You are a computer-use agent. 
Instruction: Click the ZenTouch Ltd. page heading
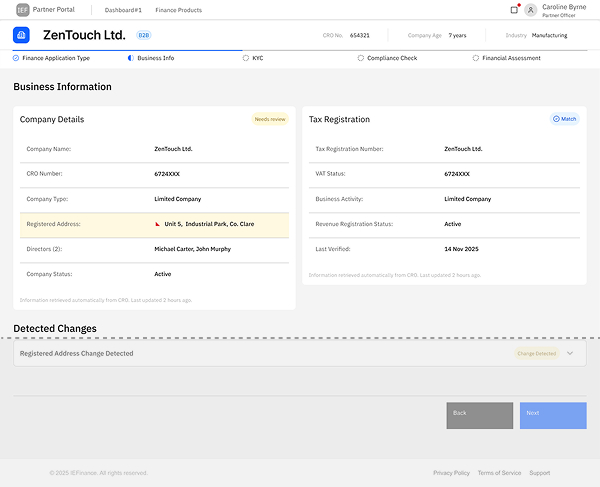[x=84, y=35]
